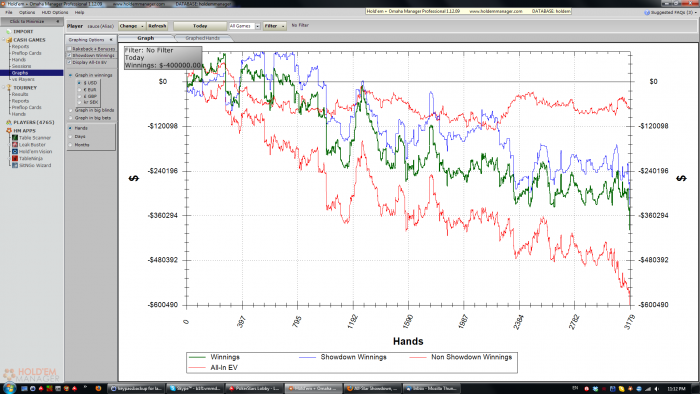
Task: Collapse the Graphing Options panel arrow
Action: (111, 40)
